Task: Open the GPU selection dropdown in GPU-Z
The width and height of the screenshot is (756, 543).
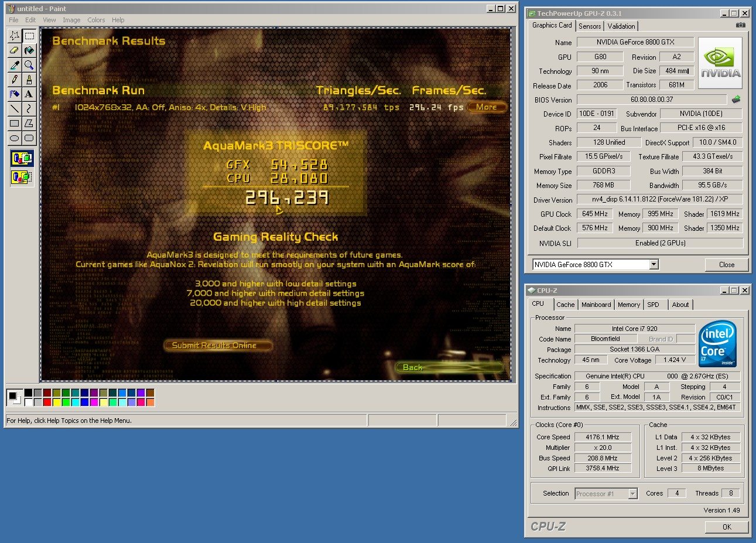Action: [654, 265]
